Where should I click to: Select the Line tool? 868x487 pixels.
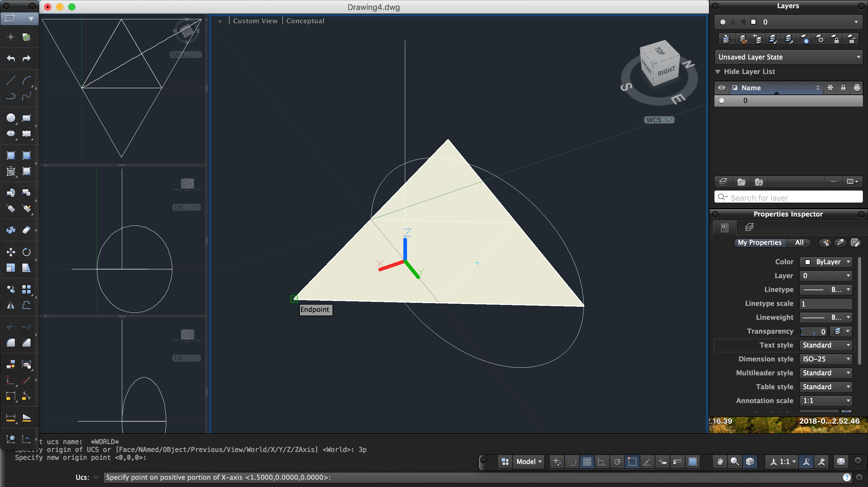click(11, 81)
